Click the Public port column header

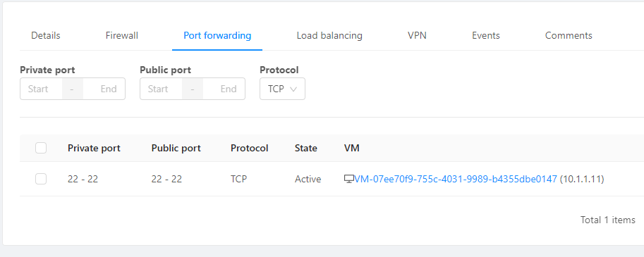point(176,148)
